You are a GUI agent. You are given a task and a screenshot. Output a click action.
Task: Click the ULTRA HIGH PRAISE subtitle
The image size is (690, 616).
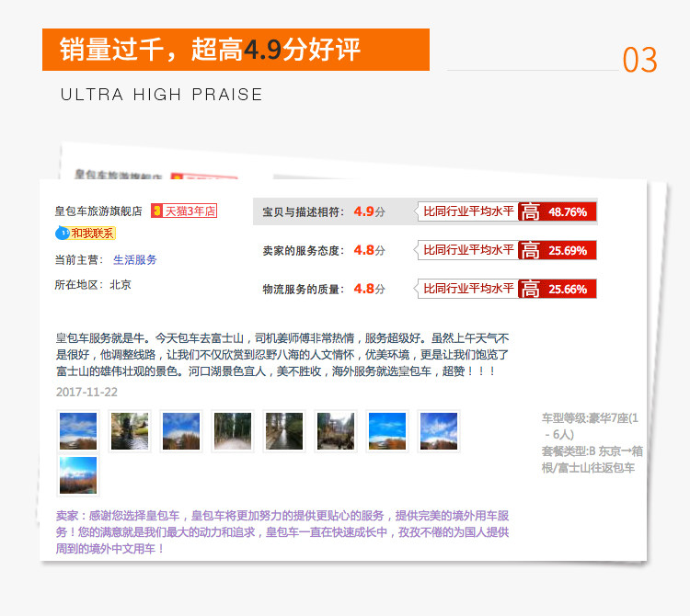pos(162,95)
